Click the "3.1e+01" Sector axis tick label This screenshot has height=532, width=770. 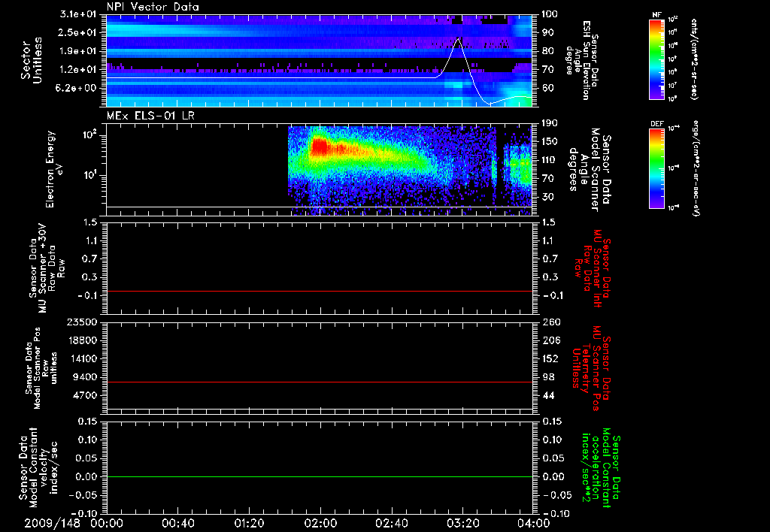pyautogui.click(x=78, y=14)
